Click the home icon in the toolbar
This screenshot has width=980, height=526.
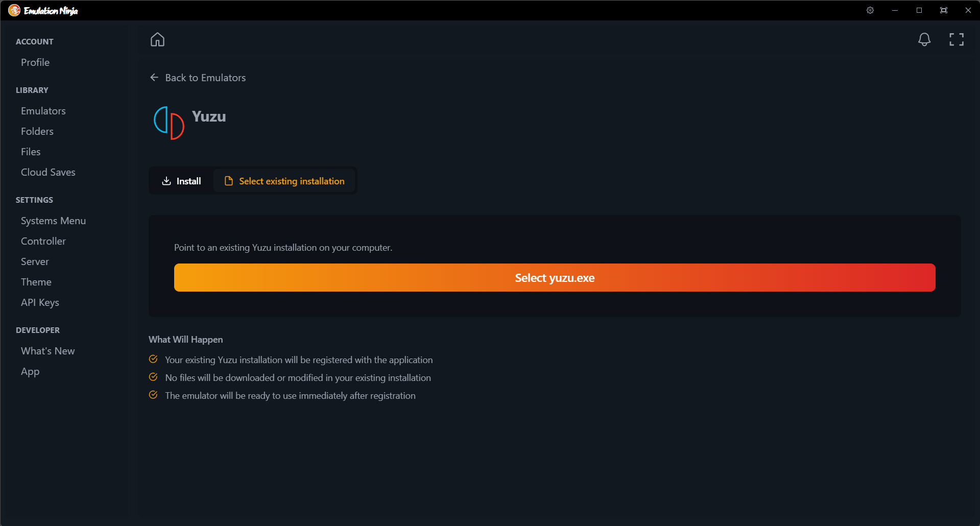click(x=157, y=39)
